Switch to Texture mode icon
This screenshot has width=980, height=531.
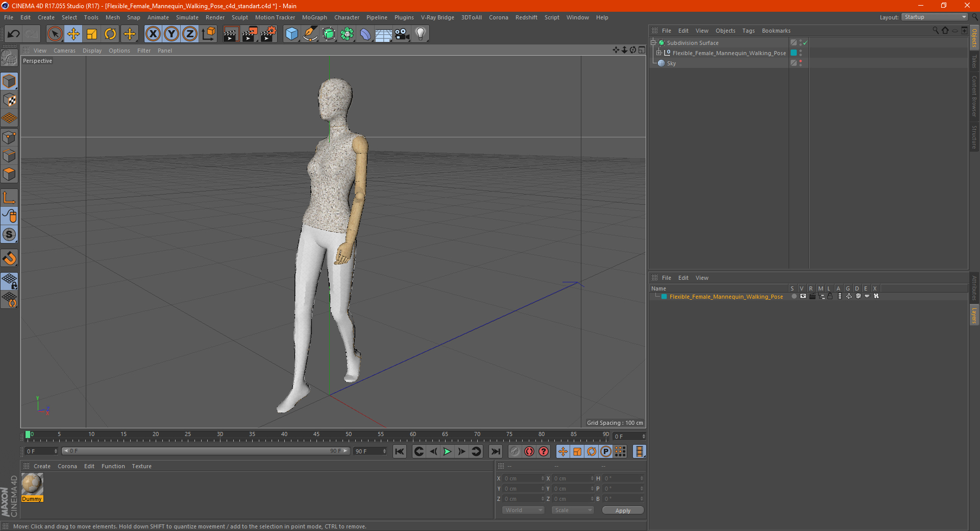(9, 100)
